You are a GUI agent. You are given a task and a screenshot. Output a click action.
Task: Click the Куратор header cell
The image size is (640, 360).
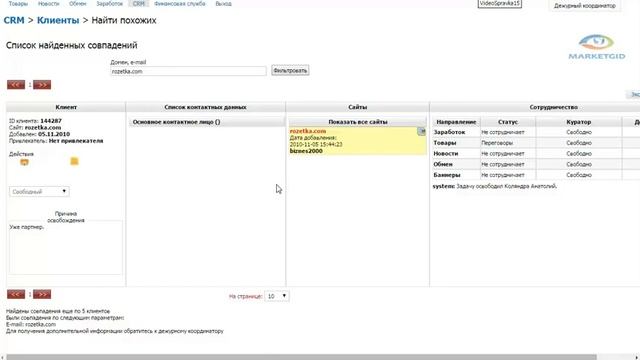click(x=579, y=122)
